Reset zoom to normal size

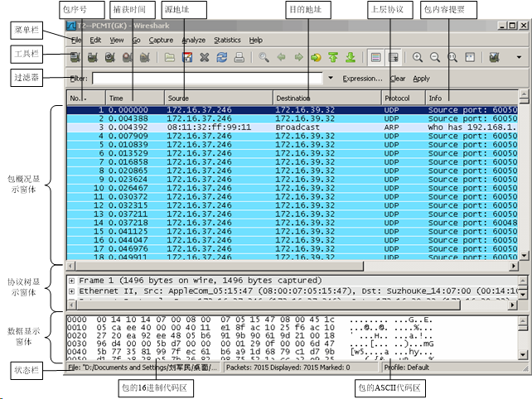point(452,57)
